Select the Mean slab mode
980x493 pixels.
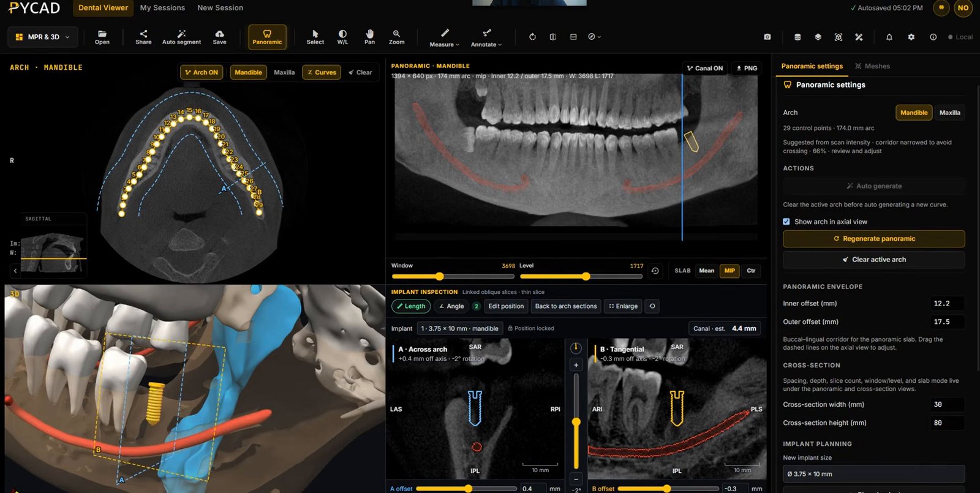(x=707, y=271)
